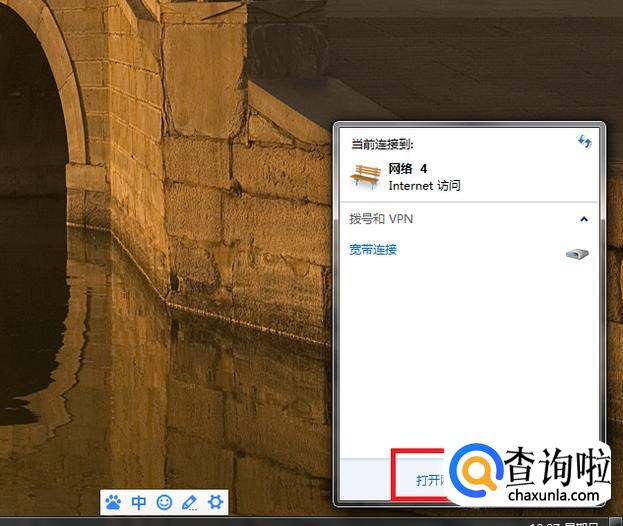This screenshot has height=526, width=623.
Task: Click the refresh network list icon
Action: (x=584, y=142)
